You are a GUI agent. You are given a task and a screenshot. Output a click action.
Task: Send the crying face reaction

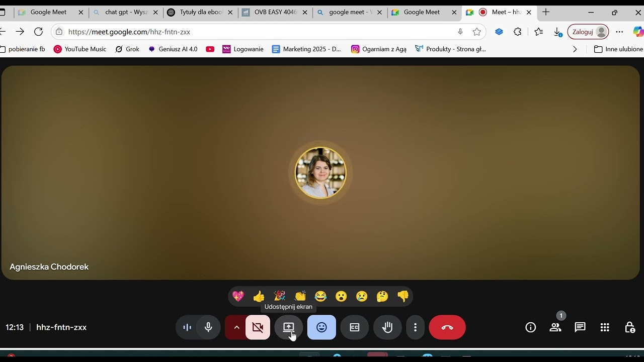[362, 296]
